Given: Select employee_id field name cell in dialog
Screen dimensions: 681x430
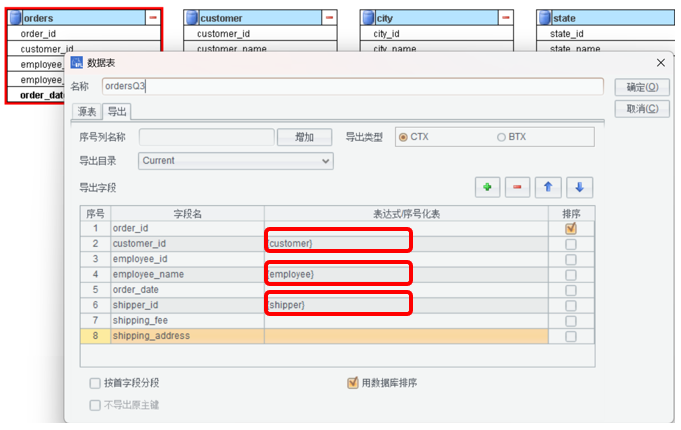Looking at the screenshot, I should (x=187, y=259).
